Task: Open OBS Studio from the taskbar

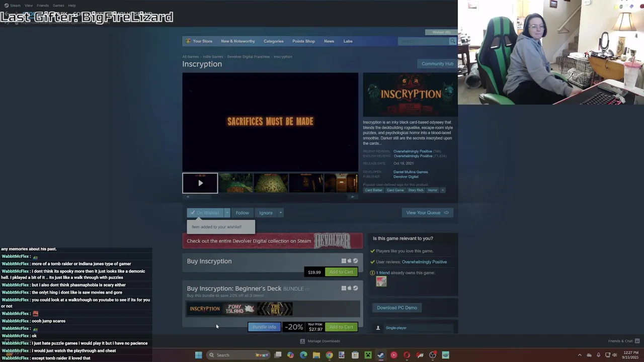Action: point(433,355)
